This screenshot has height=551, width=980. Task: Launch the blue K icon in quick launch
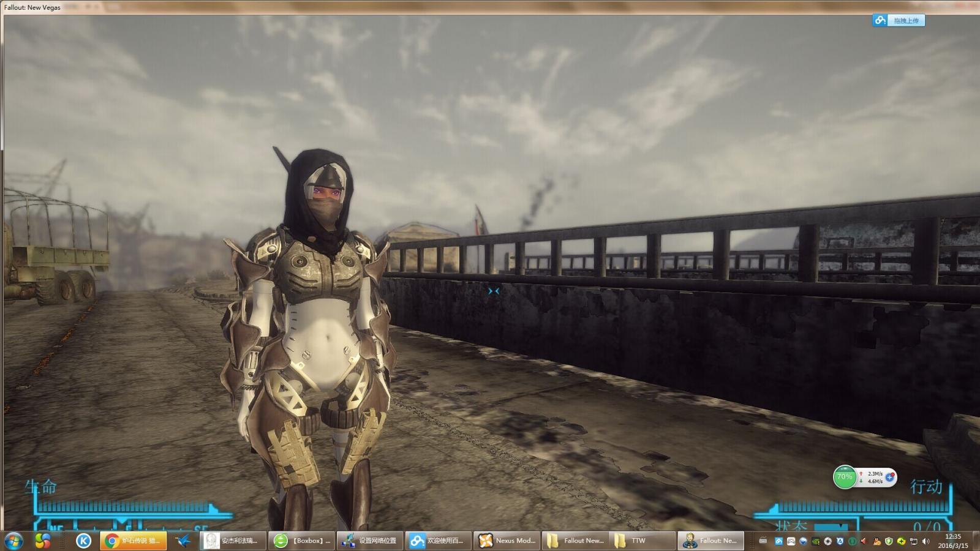pyautogui.click(x=83, y=541)
